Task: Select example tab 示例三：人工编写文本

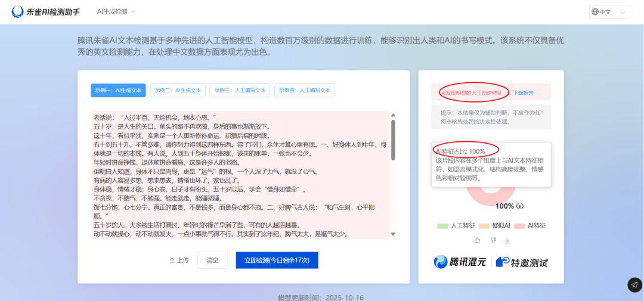Action: pyautogui.click(x=240, y=91)
